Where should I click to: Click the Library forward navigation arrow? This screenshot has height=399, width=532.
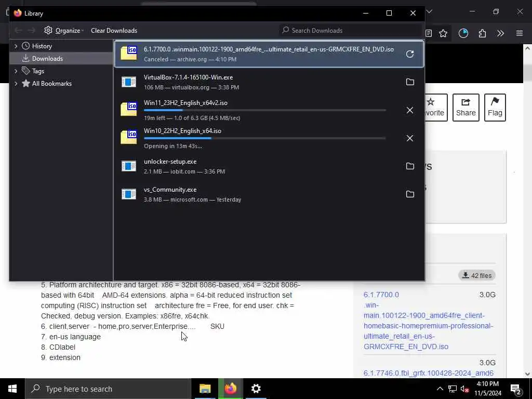[x=31, y=31]
